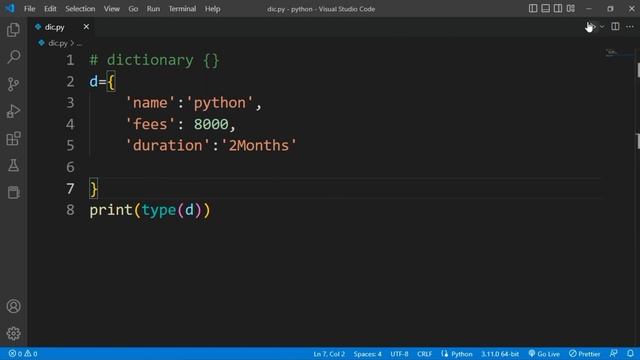
Task: Open the Edit menu
Action: (50, 9)
